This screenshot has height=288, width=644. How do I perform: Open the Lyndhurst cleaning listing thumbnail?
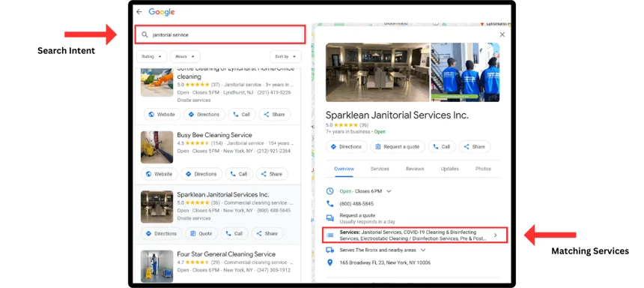click(157, 82)
